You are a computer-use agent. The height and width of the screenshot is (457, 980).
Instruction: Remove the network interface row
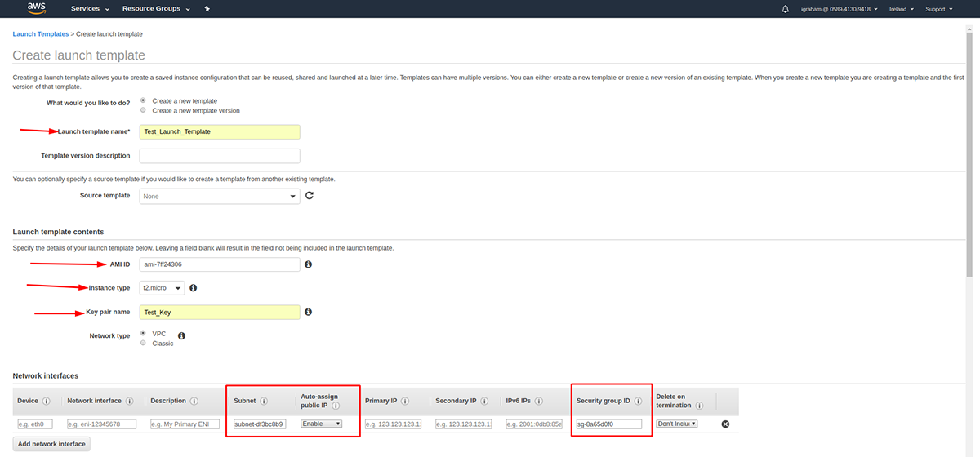tap(724, 424)
